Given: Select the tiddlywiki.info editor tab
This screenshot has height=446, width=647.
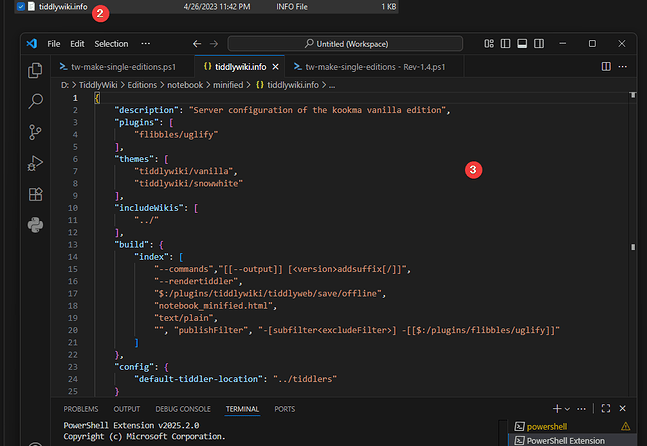Looking at the screenshot, I should coord(240,67).
